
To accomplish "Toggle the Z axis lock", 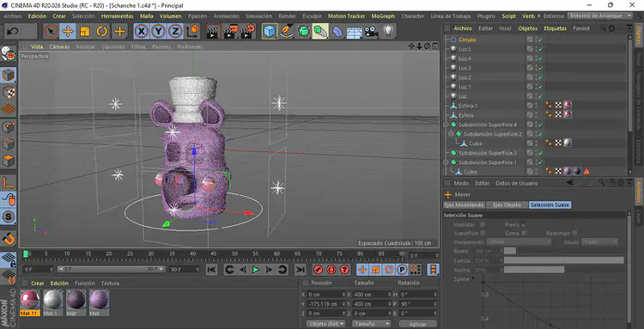I will point(176,31).
